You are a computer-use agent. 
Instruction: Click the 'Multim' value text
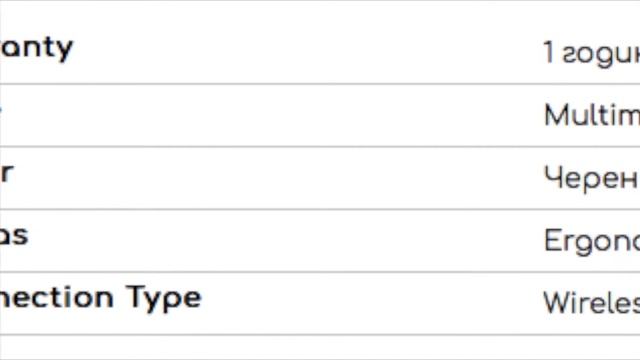[592, 115]
